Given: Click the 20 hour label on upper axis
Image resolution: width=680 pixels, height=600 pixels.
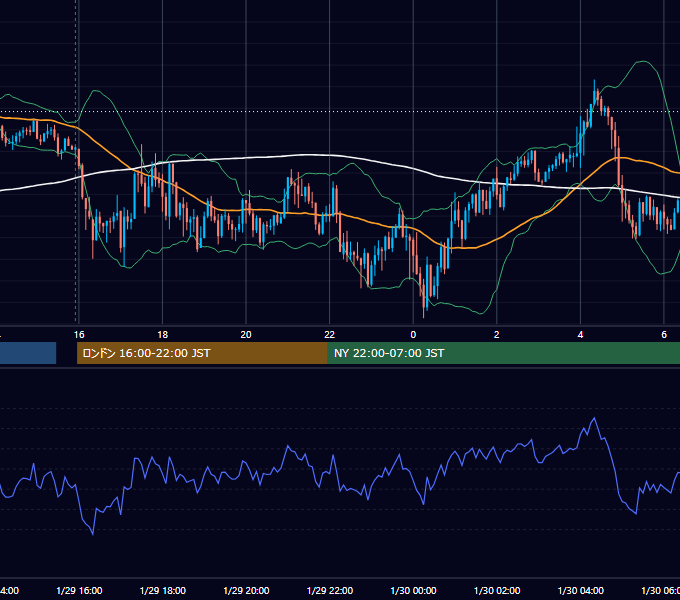Looking at the screenshot, I should [246, 335].
